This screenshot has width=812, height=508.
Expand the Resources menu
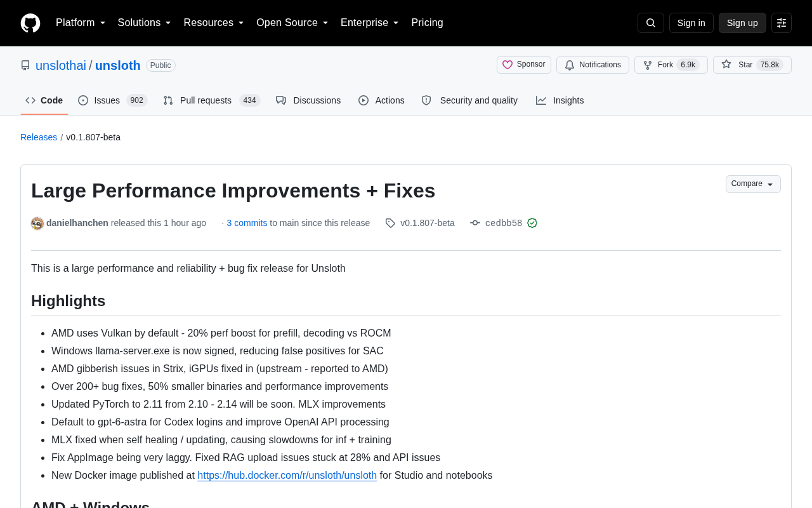coord(214,23)
